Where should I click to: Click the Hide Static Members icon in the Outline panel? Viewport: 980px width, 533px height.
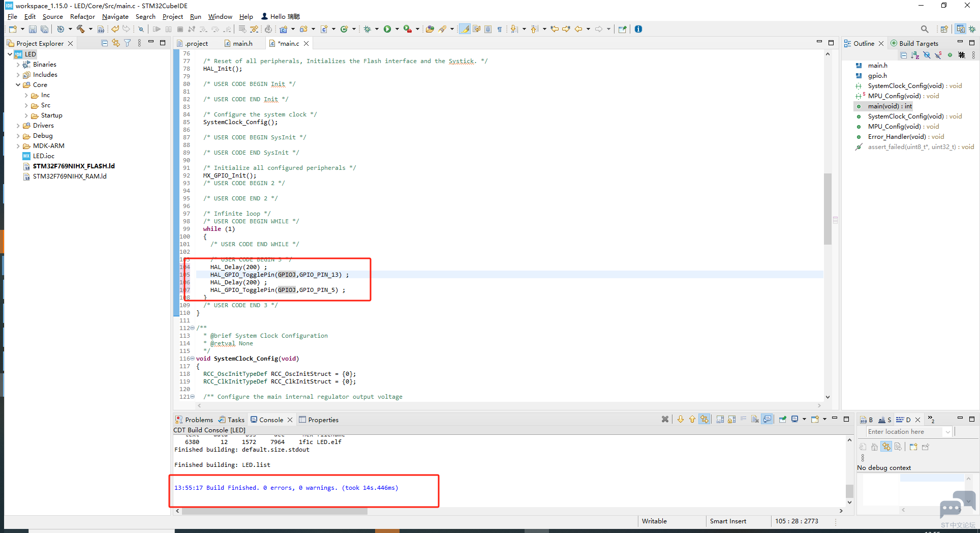938,55
